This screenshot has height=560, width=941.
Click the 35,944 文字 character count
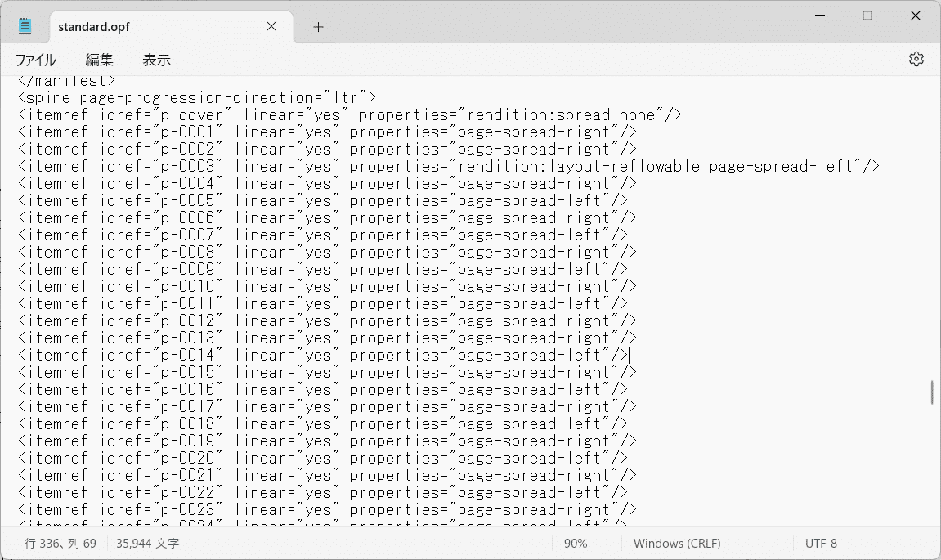tap(148, 543)
